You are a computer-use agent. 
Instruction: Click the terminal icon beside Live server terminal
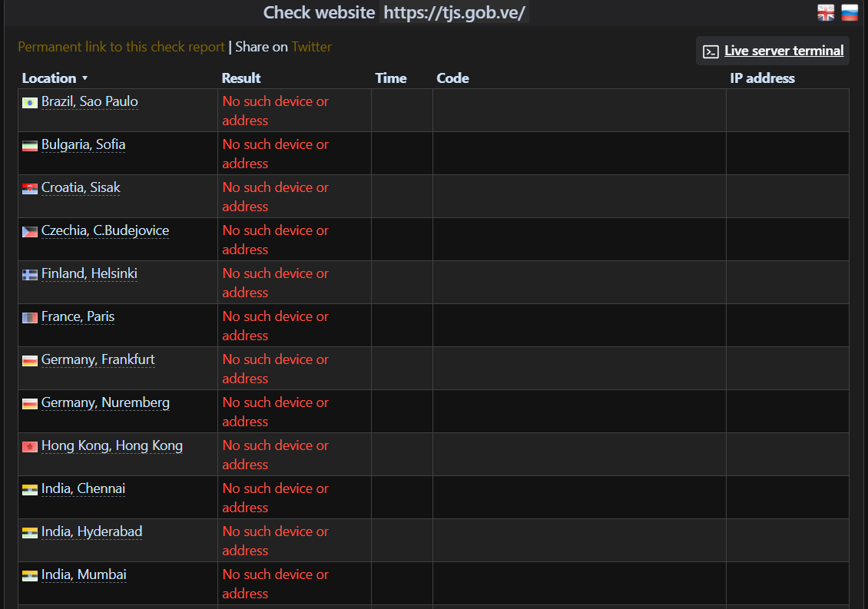(x=711, y=51)
